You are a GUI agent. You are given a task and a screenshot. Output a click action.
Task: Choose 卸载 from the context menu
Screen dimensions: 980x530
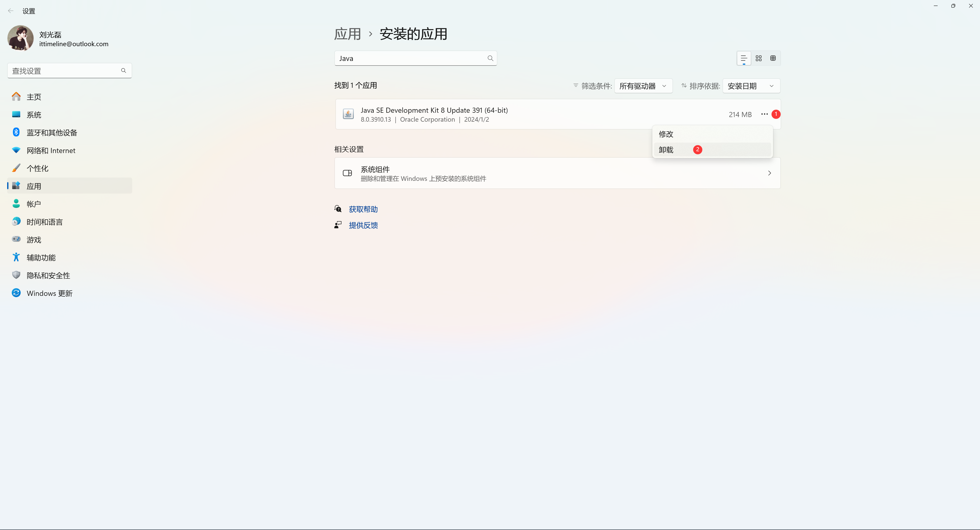coord(713,150)
